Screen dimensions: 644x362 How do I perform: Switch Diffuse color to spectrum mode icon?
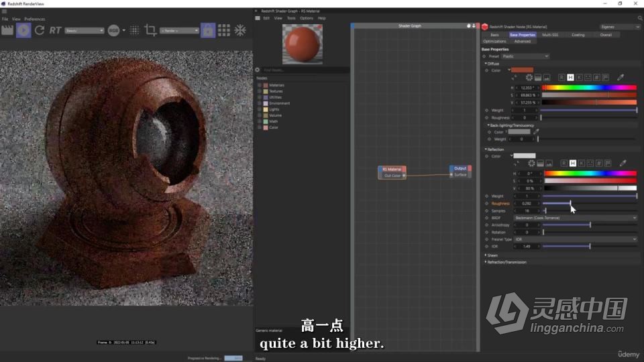(537, 78)
